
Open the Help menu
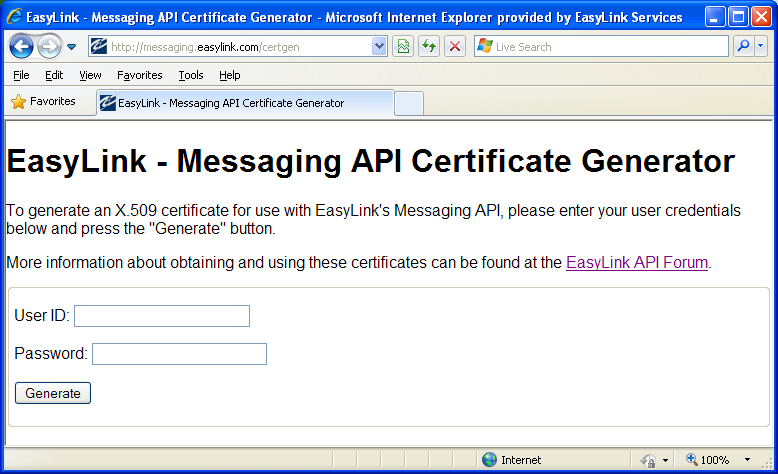click(x=229, y=75)
